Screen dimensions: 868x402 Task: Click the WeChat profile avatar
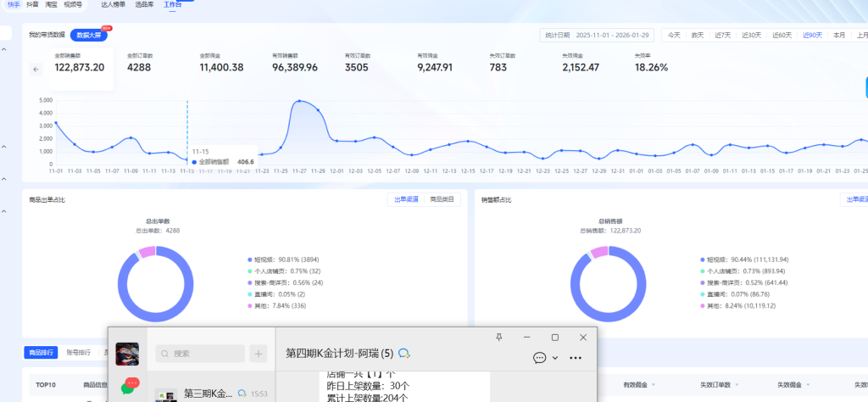coord(127,353)
